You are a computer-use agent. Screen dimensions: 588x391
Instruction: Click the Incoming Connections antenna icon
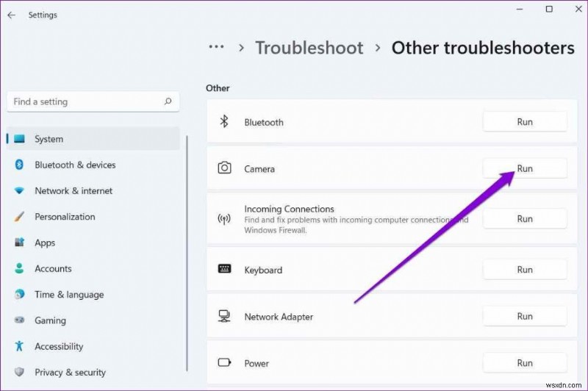tap(224, 218)
